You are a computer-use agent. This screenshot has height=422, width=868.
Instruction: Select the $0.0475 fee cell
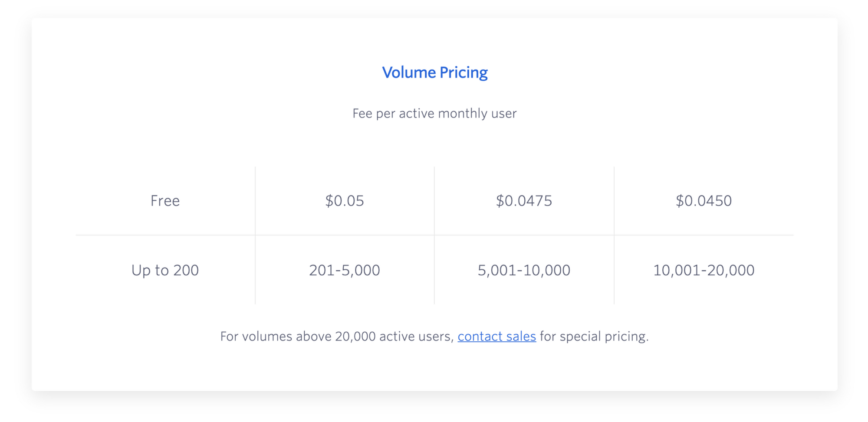(x=524, y=201)
